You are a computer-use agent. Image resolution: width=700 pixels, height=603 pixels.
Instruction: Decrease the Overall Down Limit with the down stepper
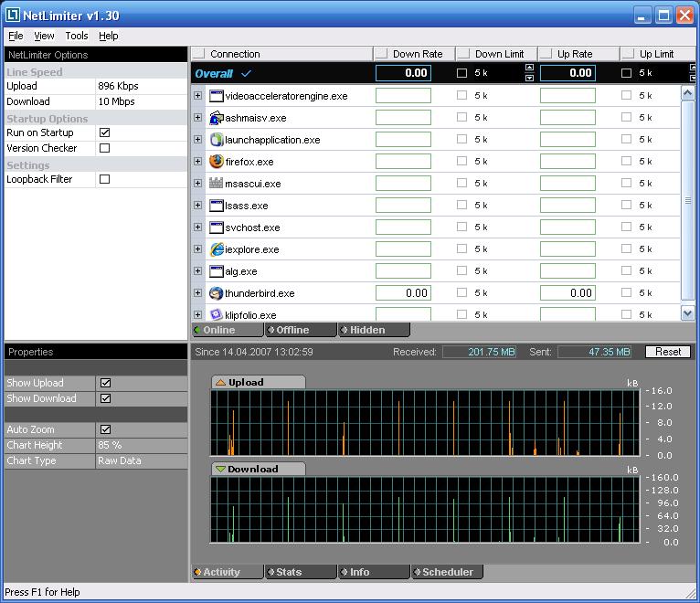pos(529,78)
